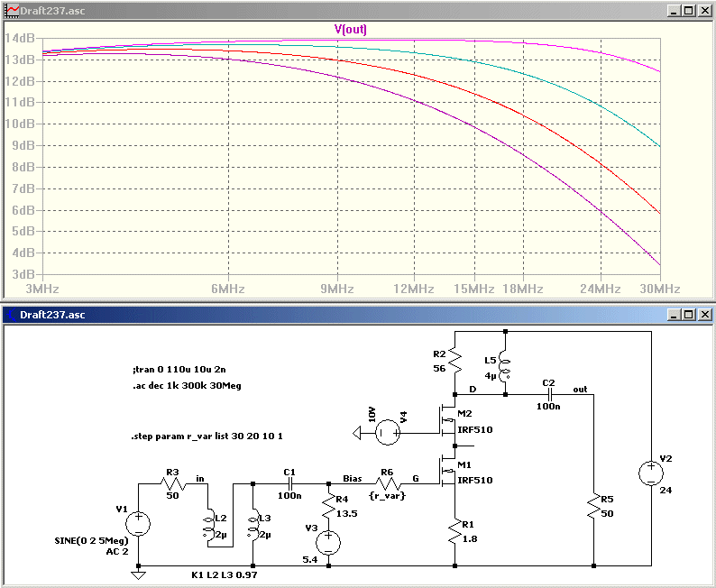This screenshot has height=588, width=716.
Task: Select resistor R2 symbol
Action: click(x=455, y=361)
